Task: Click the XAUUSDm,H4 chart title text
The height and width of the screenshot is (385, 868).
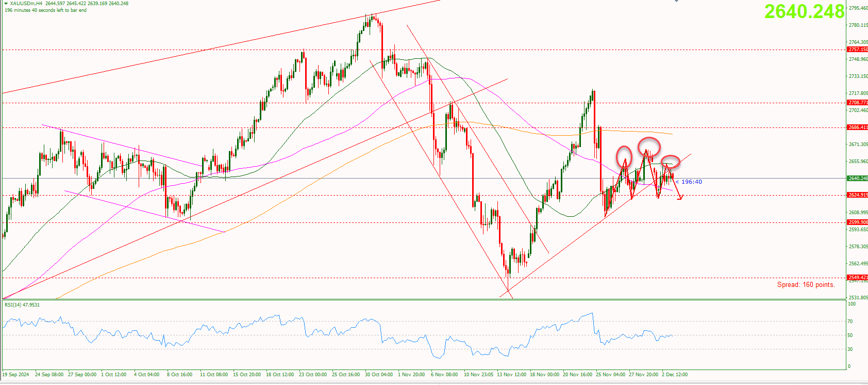Action: click(26, 3)
